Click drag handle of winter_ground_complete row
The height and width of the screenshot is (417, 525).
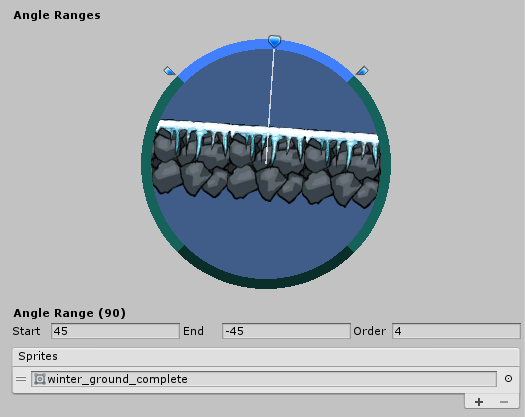coord(21,379)
